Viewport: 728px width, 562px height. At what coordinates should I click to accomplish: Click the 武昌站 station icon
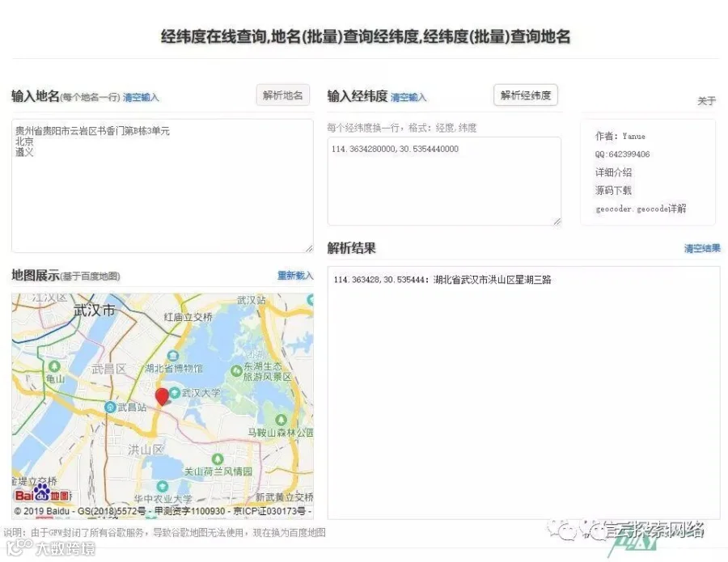pyautogui.click(x=110, y=407)
